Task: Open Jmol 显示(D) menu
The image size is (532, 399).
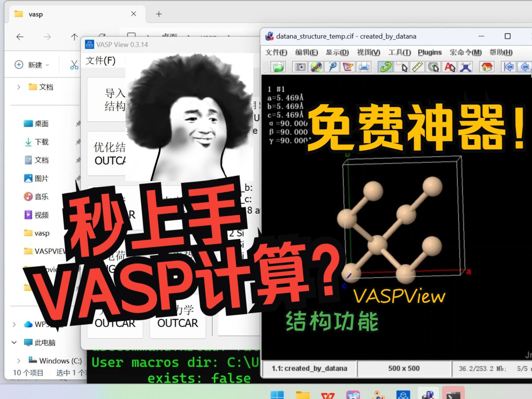Action: pyautogui.click(x=337, y=52)
